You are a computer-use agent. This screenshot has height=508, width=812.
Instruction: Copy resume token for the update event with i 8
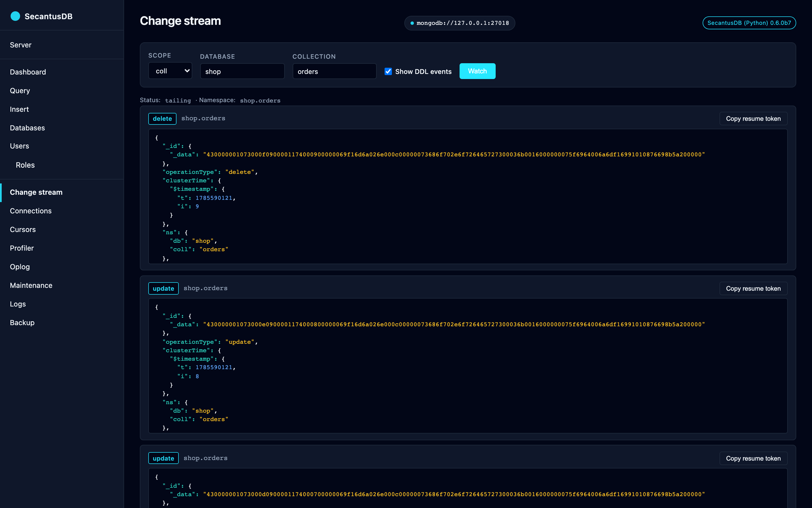coord(753,289)
